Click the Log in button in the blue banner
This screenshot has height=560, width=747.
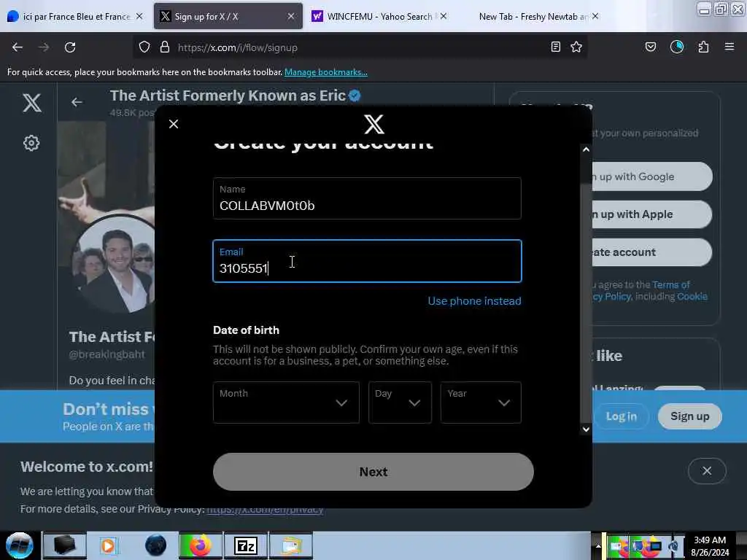coord(622,416)
